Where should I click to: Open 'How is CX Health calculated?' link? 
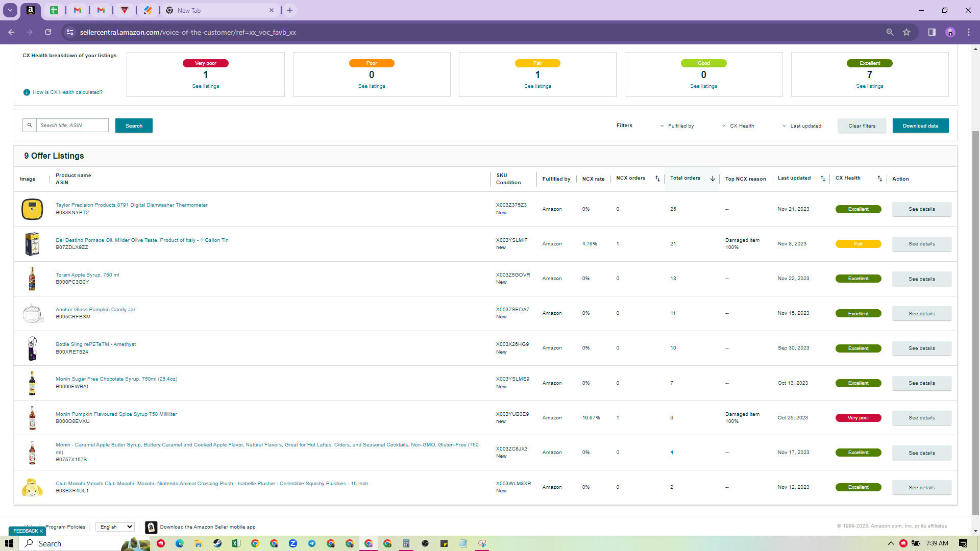[67, 92]
